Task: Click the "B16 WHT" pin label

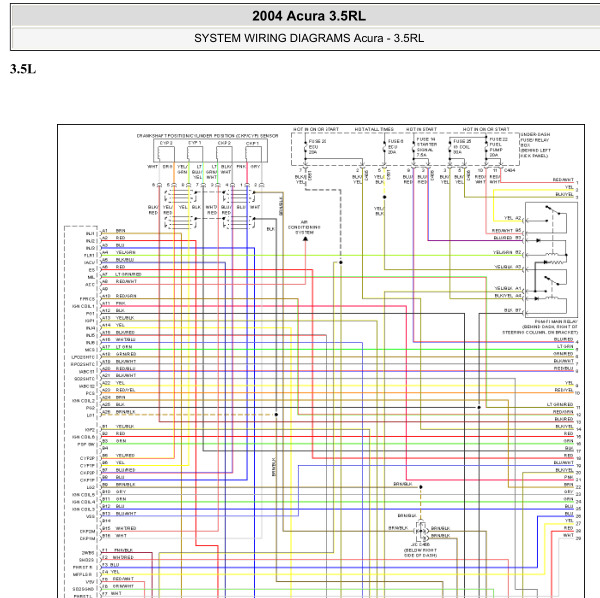Action: click(114, 536)
